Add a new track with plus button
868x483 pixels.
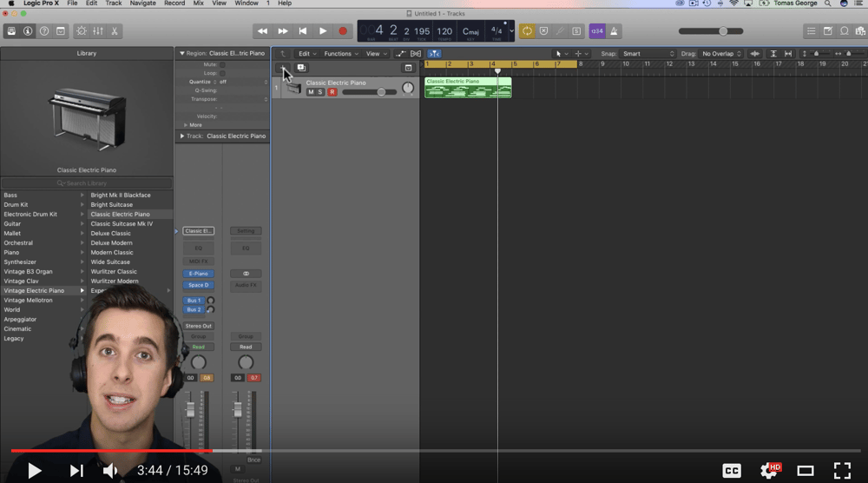tap(283, 68)
